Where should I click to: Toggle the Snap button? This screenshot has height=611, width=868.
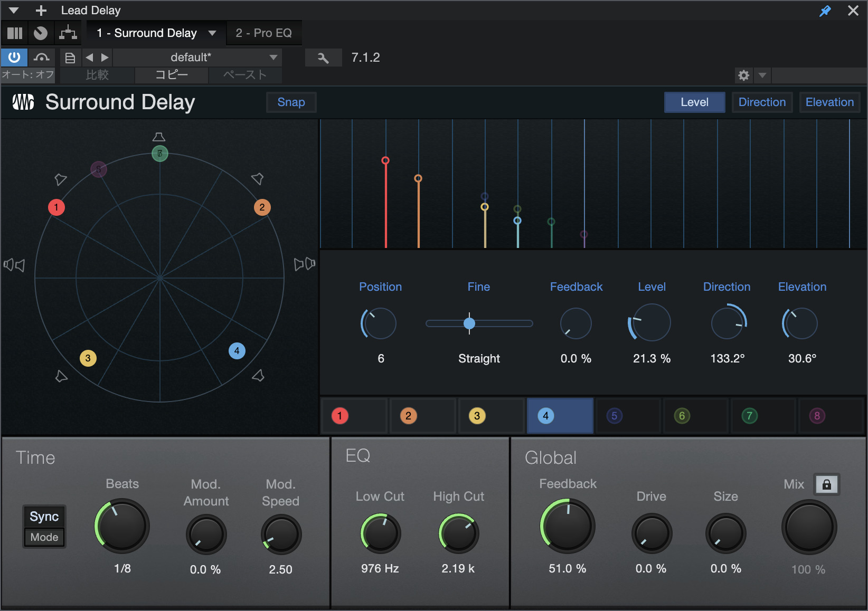(x=291, y=102)
